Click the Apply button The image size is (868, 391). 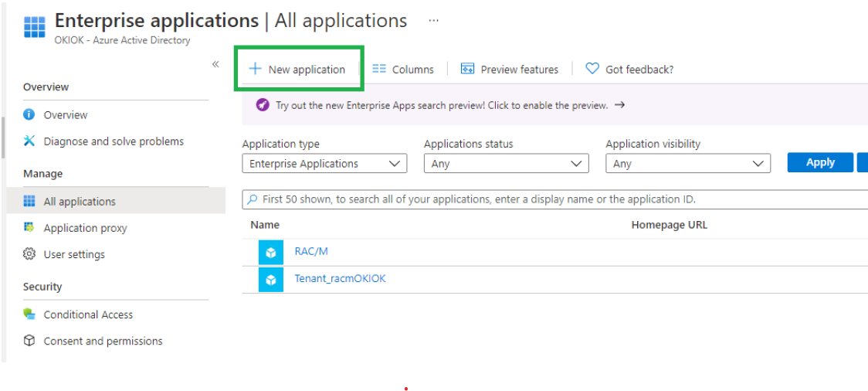tap(820, 162)
